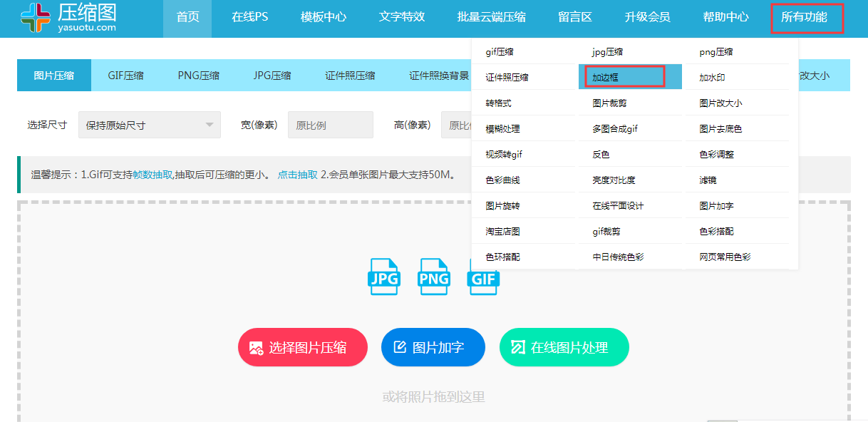The height and width of the screenshot is (422, 868).
Task: Switch to the 证件照换背景 tab
Action: point(439,76)
